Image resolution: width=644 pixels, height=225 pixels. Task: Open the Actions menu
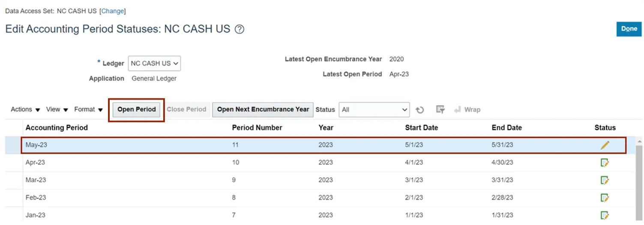point(25,109)
